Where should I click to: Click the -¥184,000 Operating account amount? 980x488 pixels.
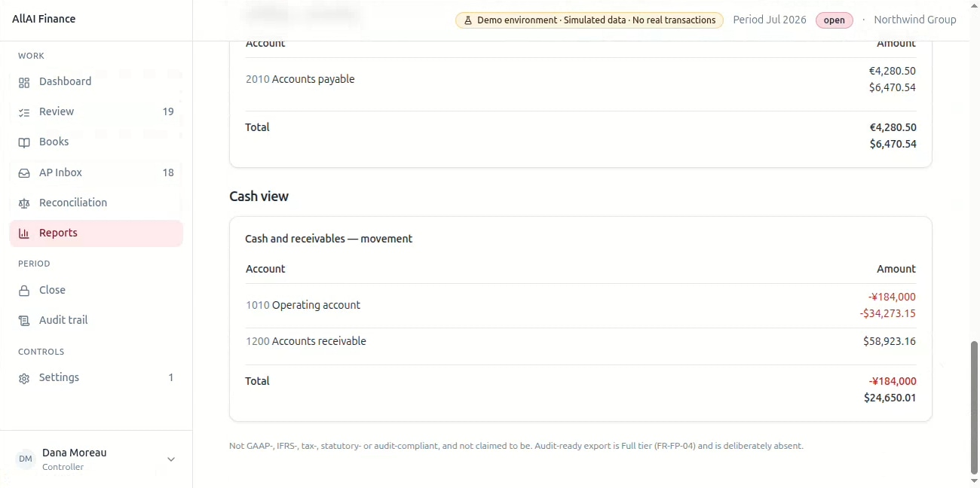click(x=892, y=297)
